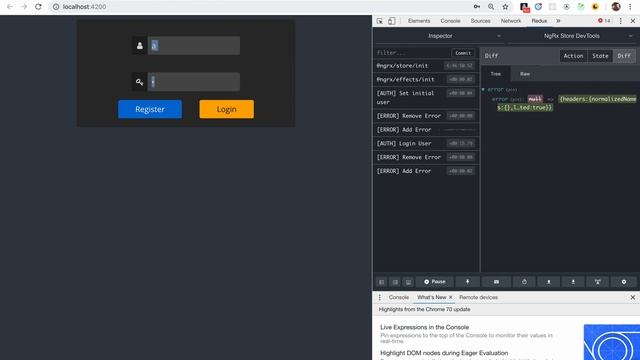Open the Chrome profile avatar
The height and width of the screenshot is (360, 640).
pyautogui.click(x=616, y=7)
